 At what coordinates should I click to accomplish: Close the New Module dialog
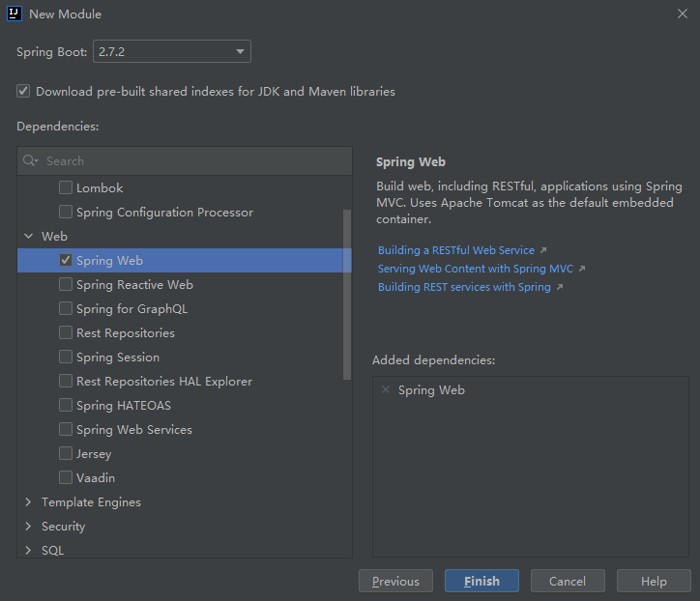(683, 14)
